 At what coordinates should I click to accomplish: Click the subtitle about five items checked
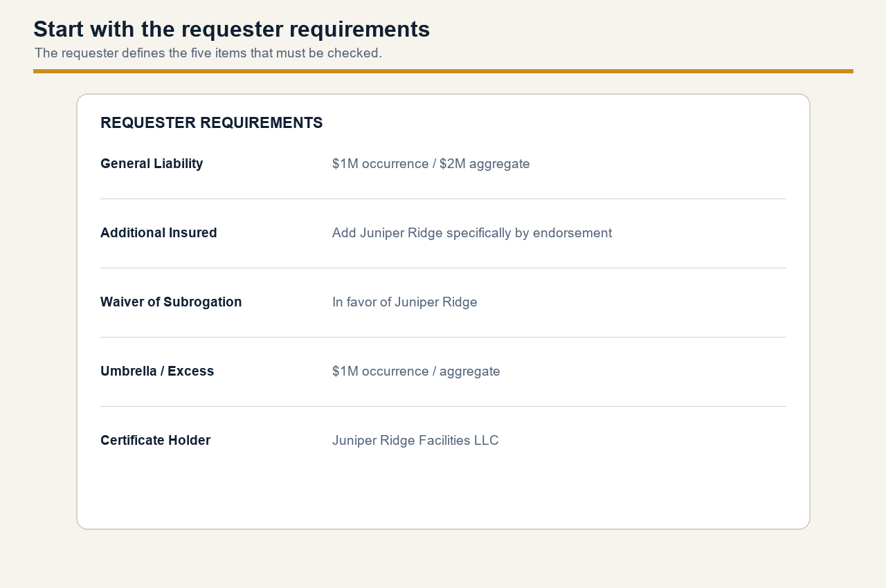pos(208,53)
